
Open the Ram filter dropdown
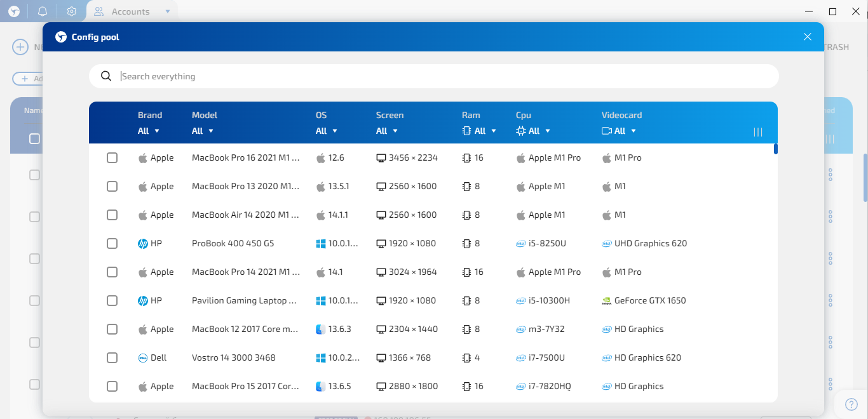pyautogui.click(x=479, y=131)
